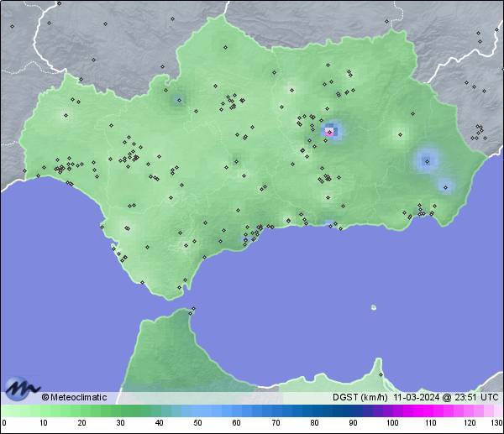Screen dimensions: 504x434
Task: Click the 40 label on the gust scale
Action: pyautogui.click(x=159, y=423)
